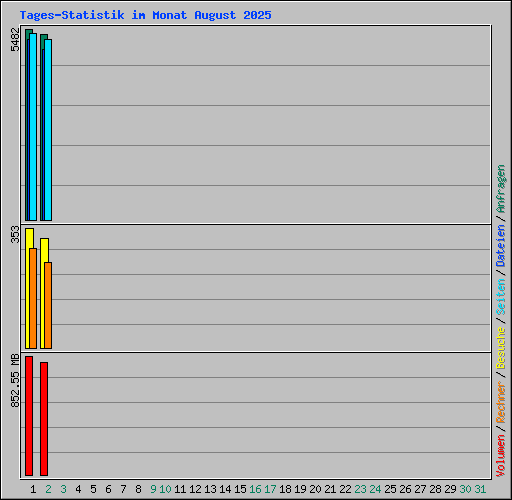Click green day label 10 on x-axis
The image size is (512, 500).
[165, 489]
